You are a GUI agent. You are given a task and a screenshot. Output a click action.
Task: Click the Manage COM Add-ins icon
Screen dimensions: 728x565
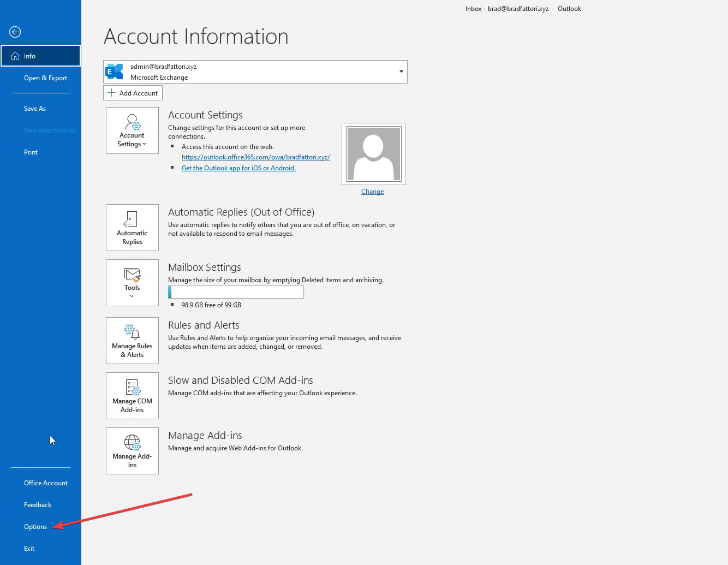point(133,387)
